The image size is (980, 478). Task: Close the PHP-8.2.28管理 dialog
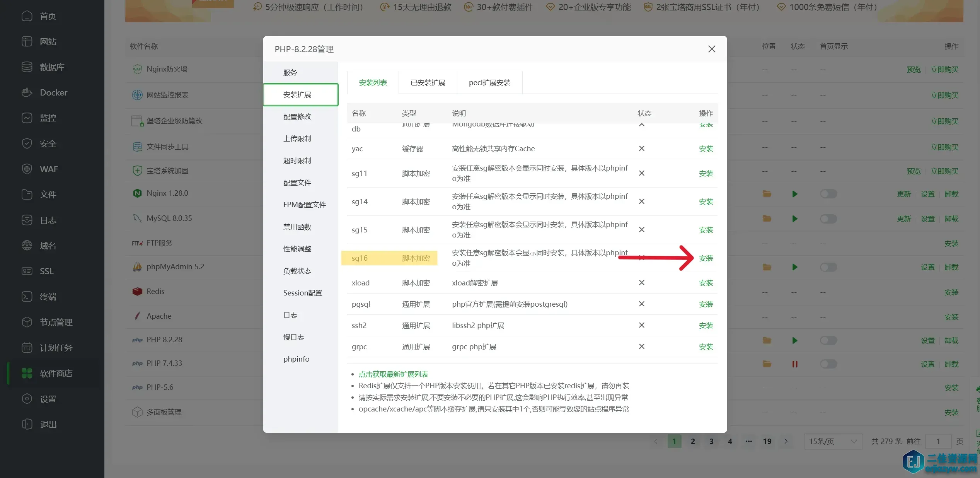(711, 49)
